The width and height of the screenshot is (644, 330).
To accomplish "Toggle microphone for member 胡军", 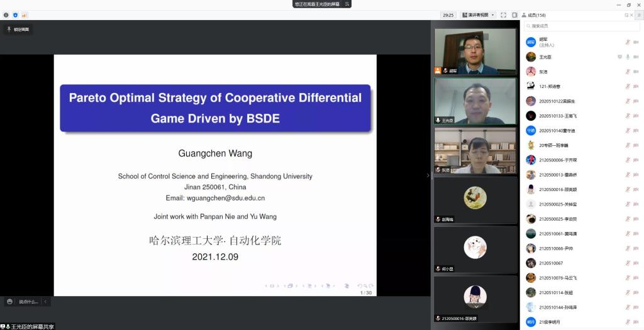I will click(x=627, y=42).
